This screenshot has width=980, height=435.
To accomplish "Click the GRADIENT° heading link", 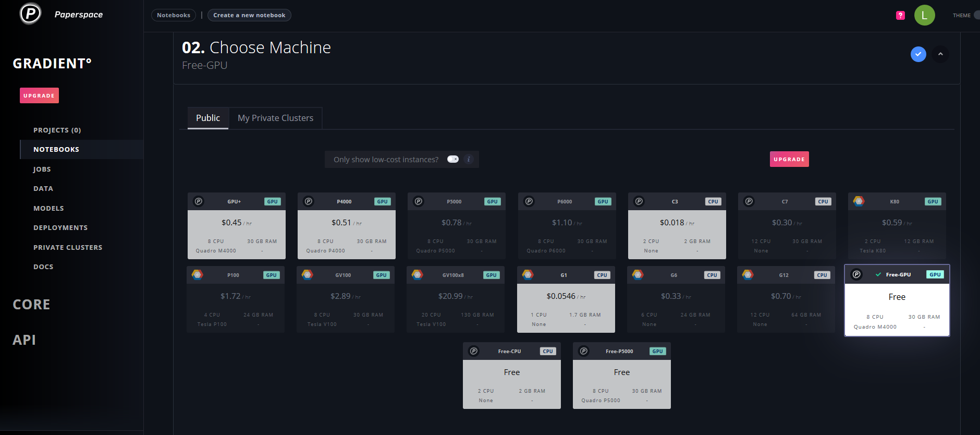I will coord(52,63).
